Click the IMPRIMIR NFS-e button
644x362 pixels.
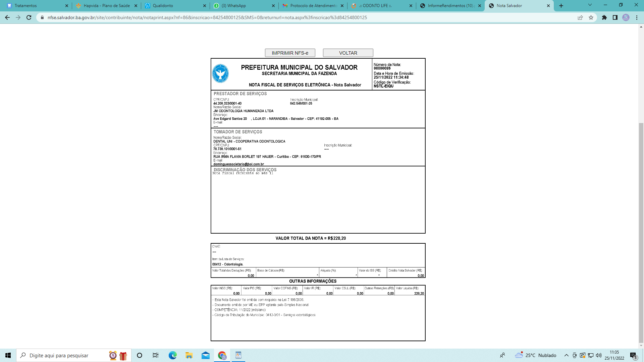click(x=290, y=53)
